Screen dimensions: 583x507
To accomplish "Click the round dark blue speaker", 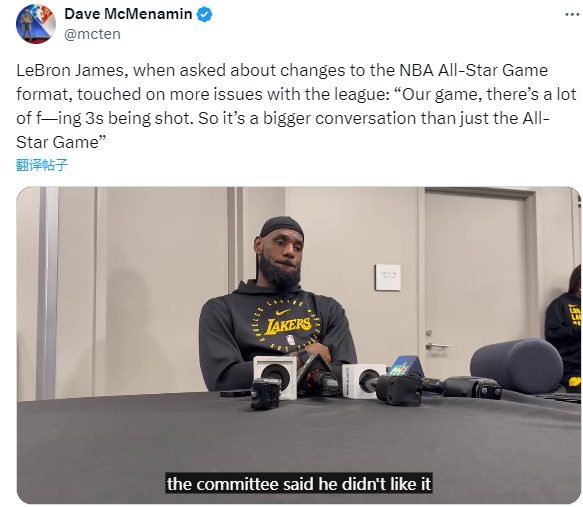I will point(516,366).
